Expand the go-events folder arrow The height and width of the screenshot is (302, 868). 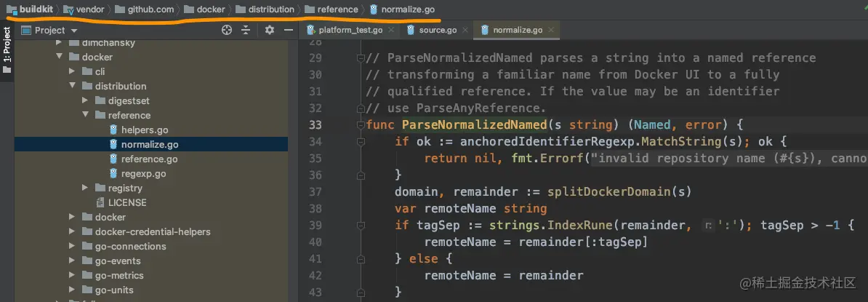72,261
